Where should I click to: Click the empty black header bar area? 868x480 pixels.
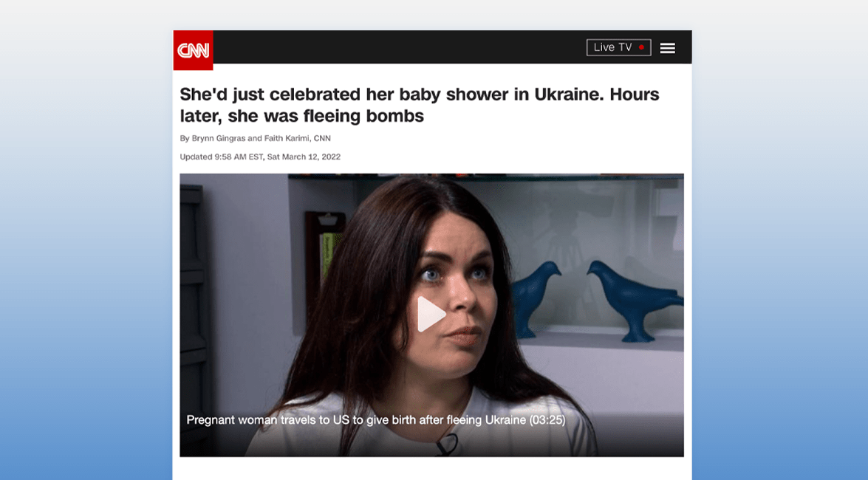pyautogui.click(x=399, y=47)
